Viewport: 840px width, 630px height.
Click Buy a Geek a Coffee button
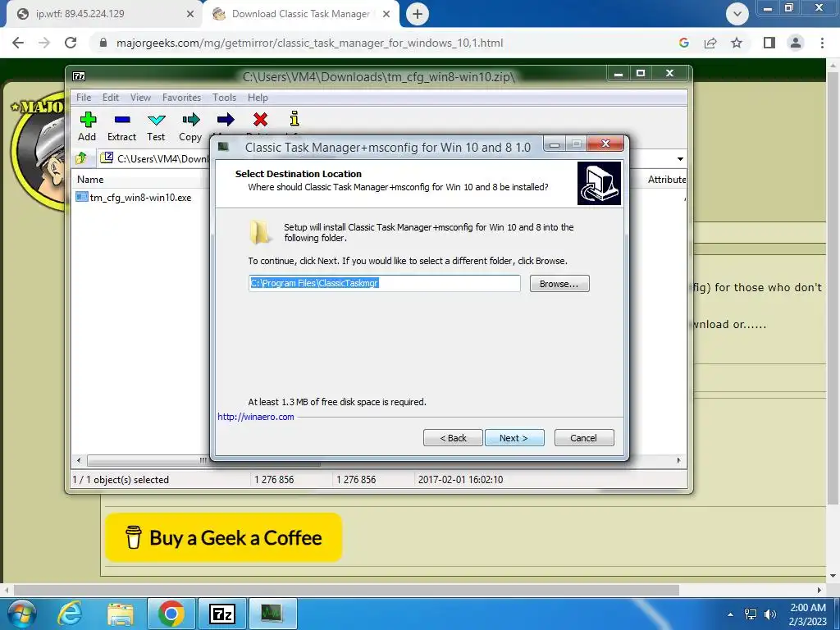[x=223, y=537]
